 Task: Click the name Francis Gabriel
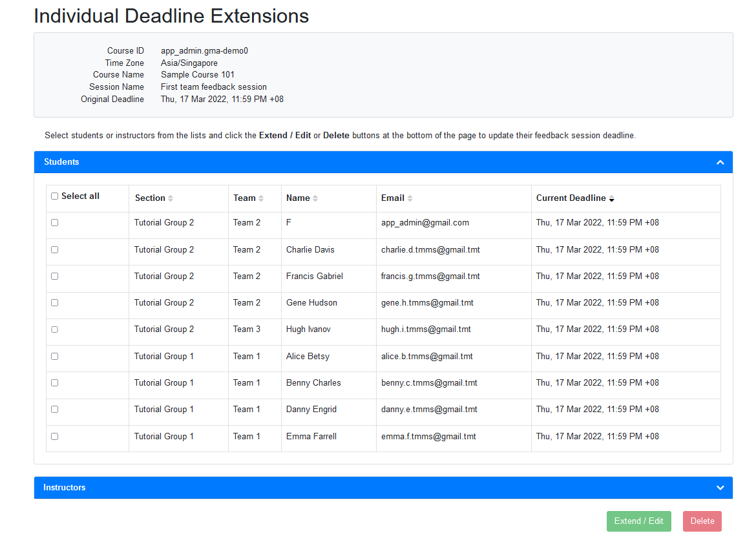click(315, 276)
